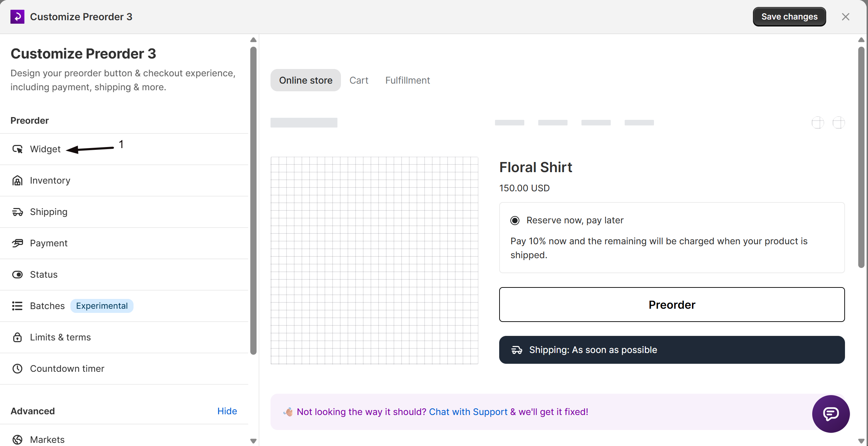
Task: Click preview pane scrollbar thumb
Action: pos(861,157)
